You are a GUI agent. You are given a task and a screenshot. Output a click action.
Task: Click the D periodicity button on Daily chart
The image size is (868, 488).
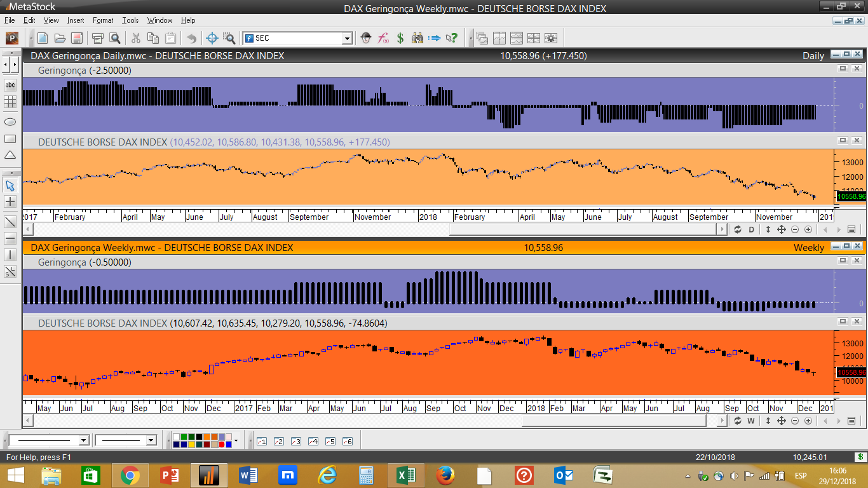751,229
